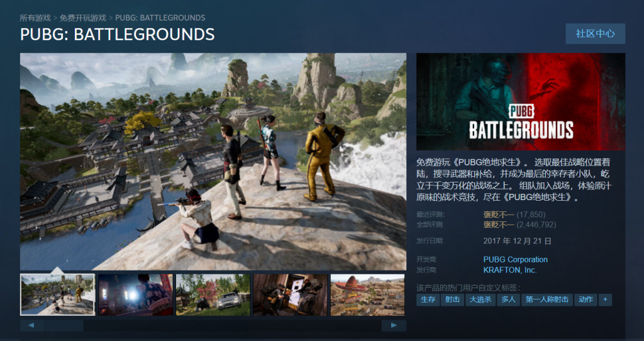Open publisher KRAFTON, Inc. link
The image size is (644, 341).
point(510,271)
